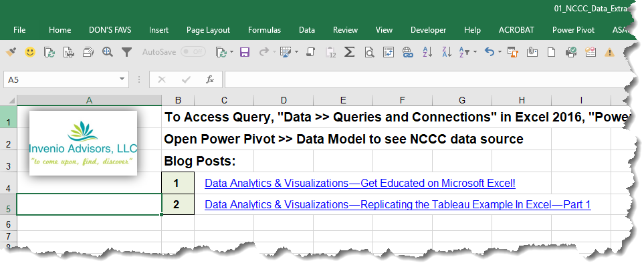Viewport: 644px width, 263px height.
Task: Click the Paste Values clipboard icon
Action: click(x=330, y=52)
